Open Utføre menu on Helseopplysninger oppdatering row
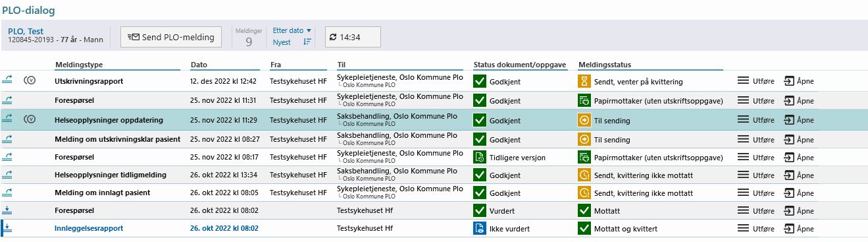This screenshot has height=242, width=868. pos(755,120)
